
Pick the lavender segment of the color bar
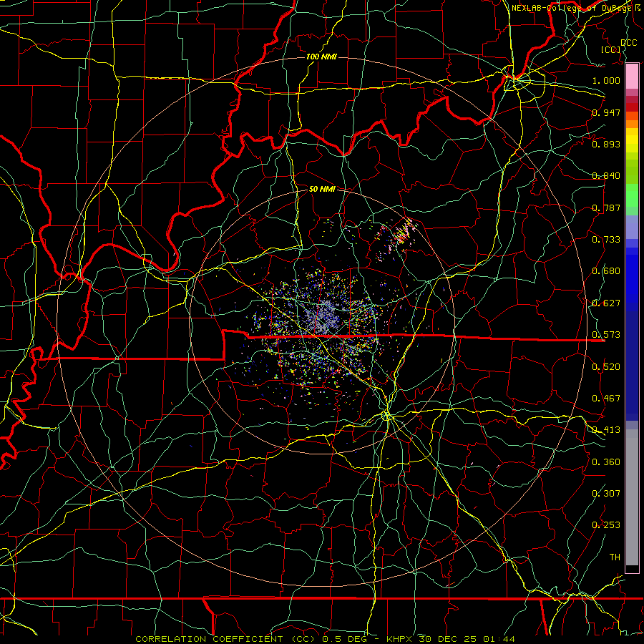632,227
